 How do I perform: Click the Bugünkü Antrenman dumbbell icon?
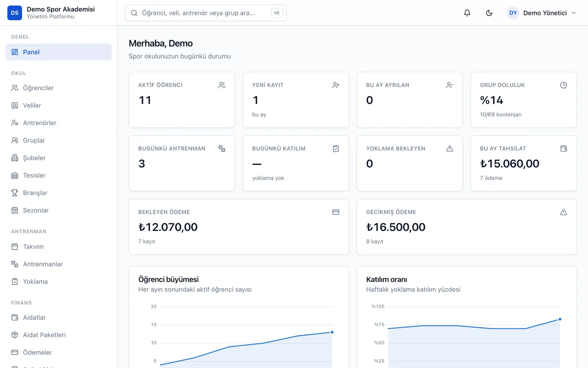(222, 148)
